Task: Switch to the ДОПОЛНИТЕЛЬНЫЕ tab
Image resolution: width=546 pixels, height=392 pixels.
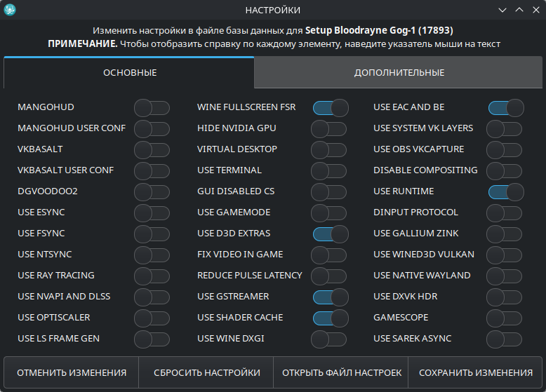Action: coord(399,73)
